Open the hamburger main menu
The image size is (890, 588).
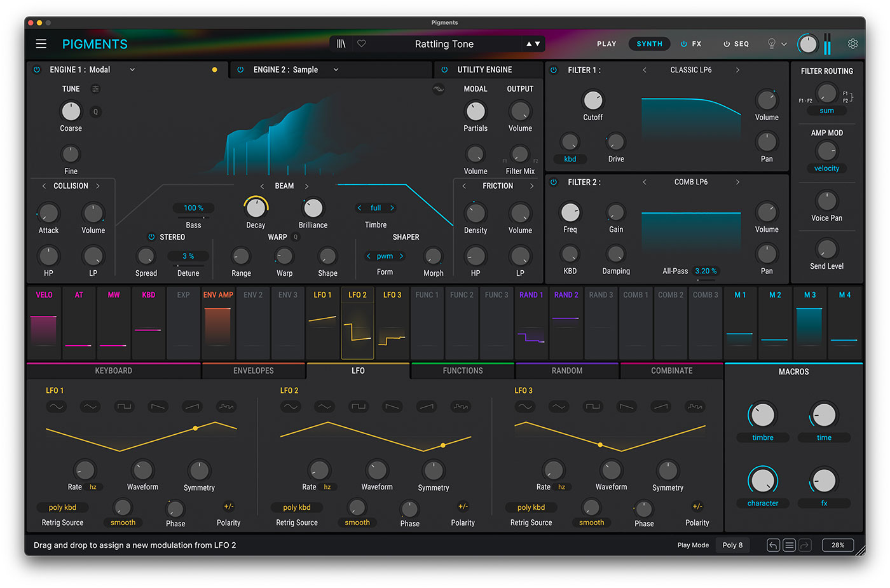pyautogui.click(x=41, y=44)
